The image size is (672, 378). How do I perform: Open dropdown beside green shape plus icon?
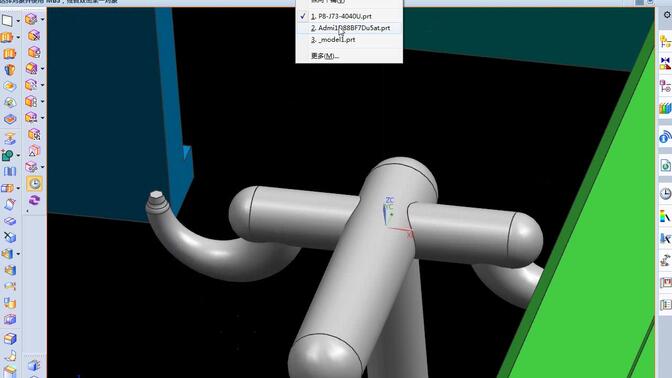click(18, 155)
